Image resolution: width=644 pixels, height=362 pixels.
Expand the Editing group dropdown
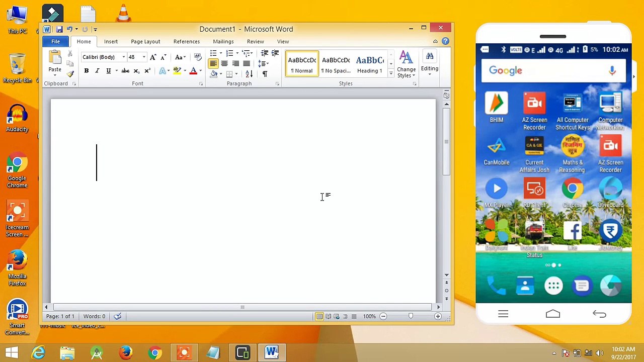430,64
